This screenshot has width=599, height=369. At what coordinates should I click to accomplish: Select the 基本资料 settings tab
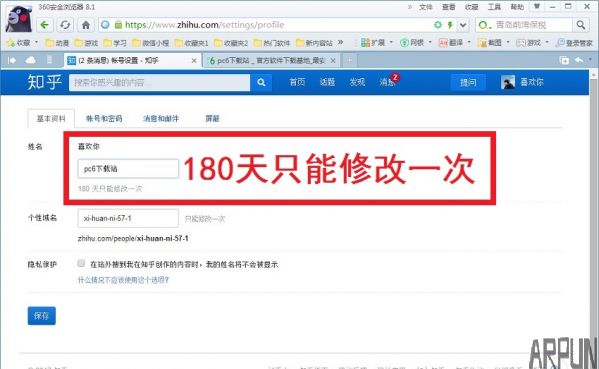click(51, 119)
